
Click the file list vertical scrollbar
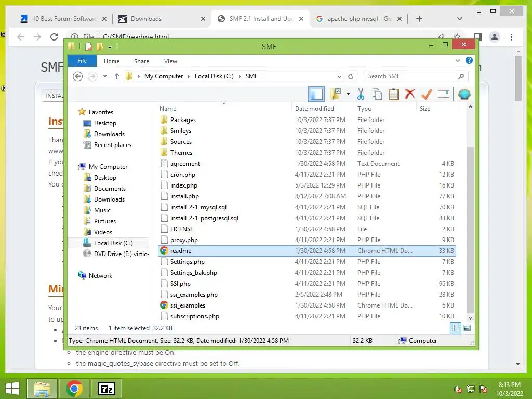[470, 230]
